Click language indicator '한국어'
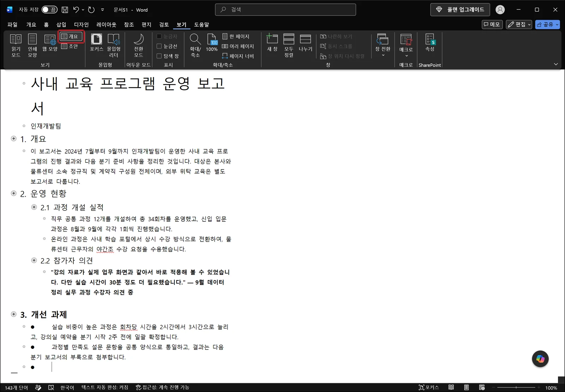 (x=67, y=387)
